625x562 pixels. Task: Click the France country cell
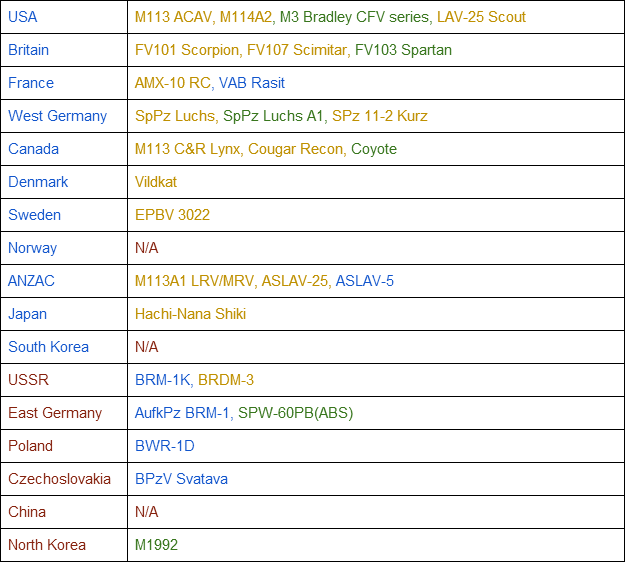(64, 83)
